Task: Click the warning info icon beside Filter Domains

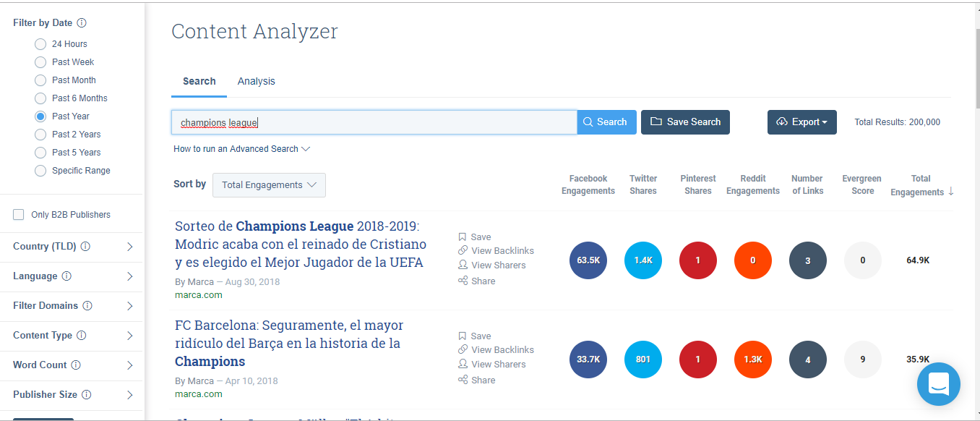Action: tap(87, 306)
